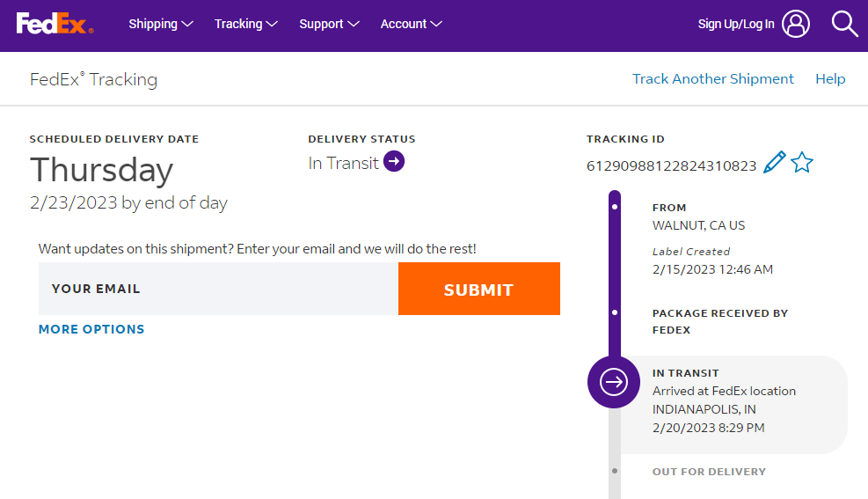Click the FedEx logo in header
The height and width of the screenshot is (499, 868).
[55, 24]
